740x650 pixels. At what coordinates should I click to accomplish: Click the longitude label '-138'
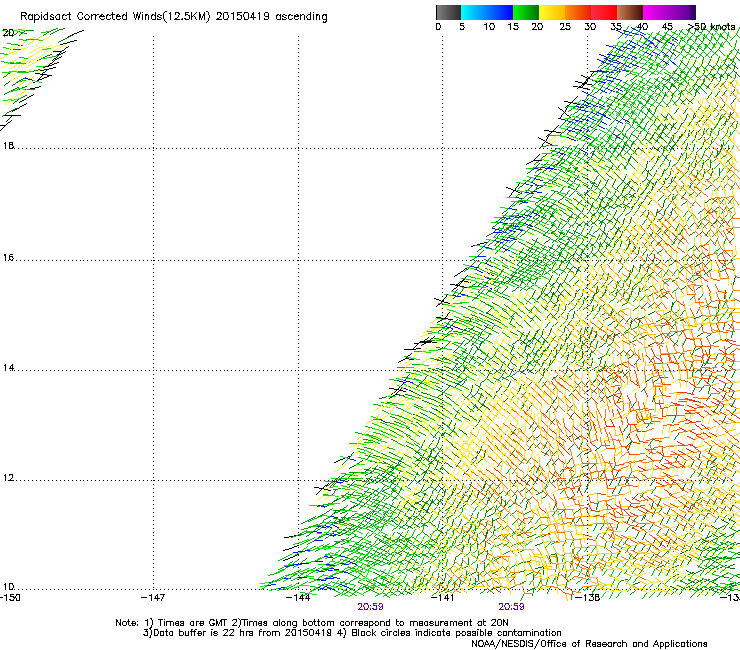pyautogui.click(x=588, y=598)
